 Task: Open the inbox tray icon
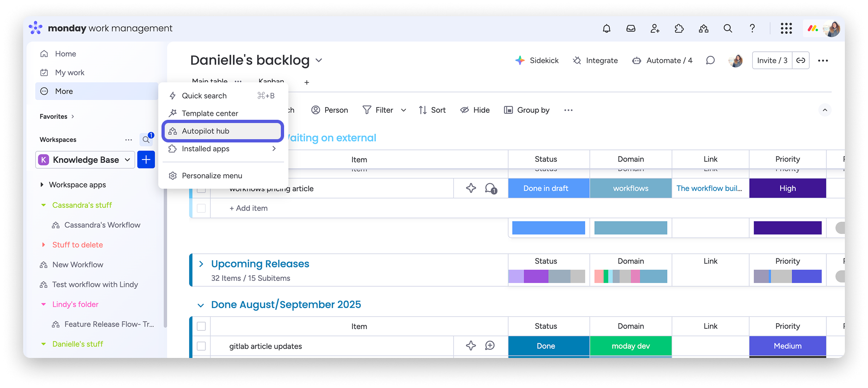coord(631,29)
